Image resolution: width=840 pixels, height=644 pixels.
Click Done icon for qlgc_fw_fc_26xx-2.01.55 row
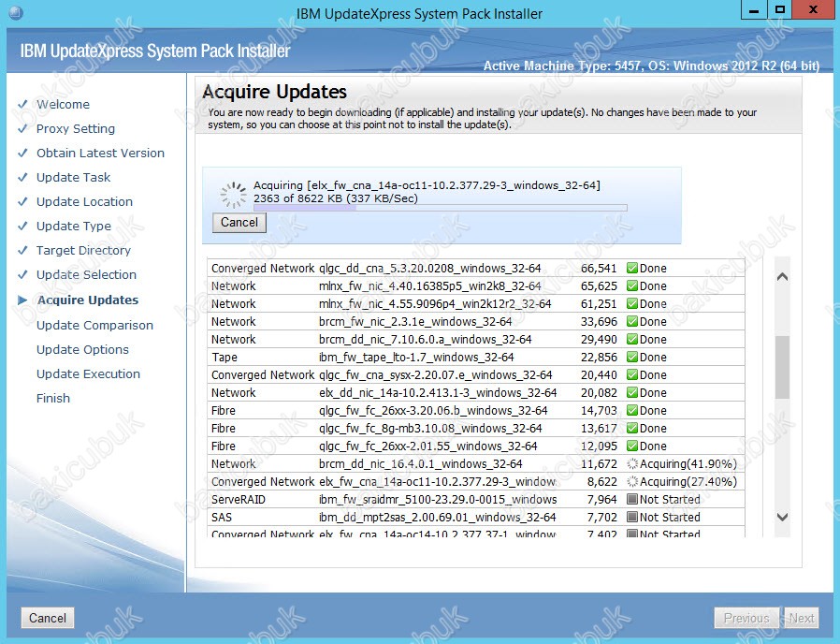[x=632, y=446]
